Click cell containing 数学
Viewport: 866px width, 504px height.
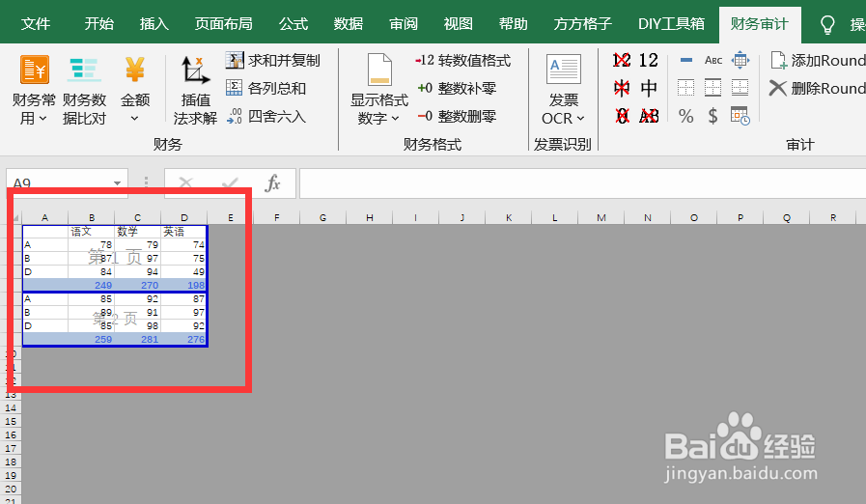[137, 232]
